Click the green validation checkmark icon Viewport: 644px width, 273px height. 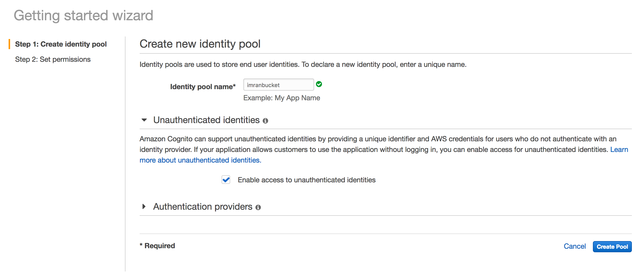pos(319,84)
